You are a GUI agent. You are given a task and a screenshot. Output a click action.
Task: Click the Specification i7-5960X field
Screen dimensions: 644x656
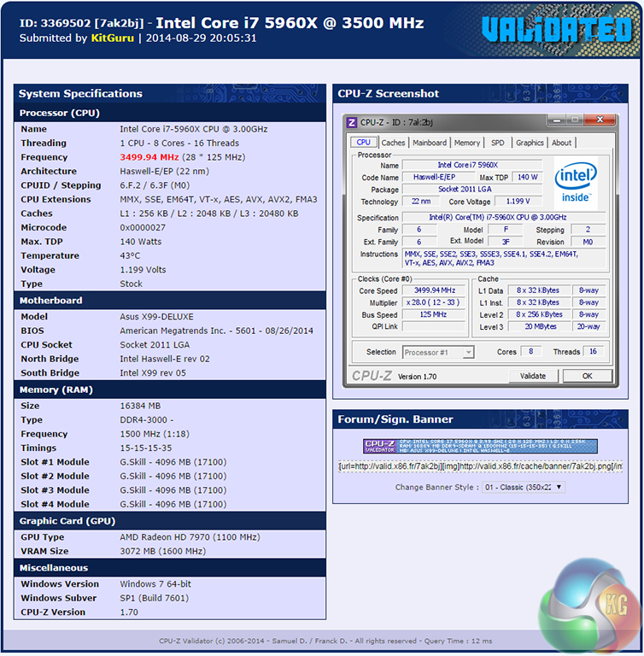click(504, 217)
